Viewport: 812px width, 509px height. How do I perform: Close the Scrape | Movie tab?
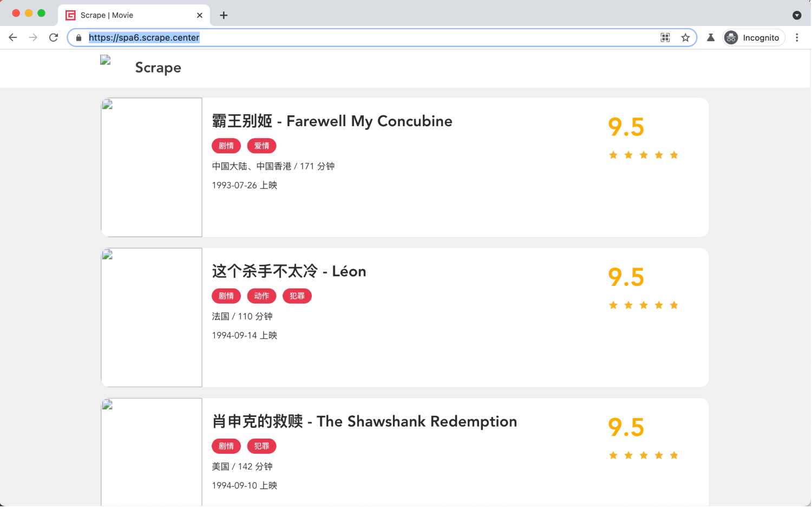[x=200, y=15]
